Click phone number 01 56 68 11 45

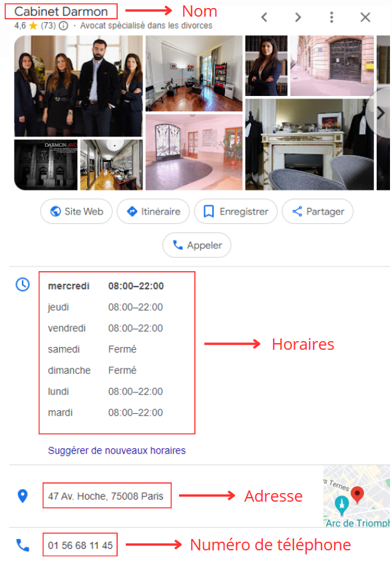click(x=81, y=545)
